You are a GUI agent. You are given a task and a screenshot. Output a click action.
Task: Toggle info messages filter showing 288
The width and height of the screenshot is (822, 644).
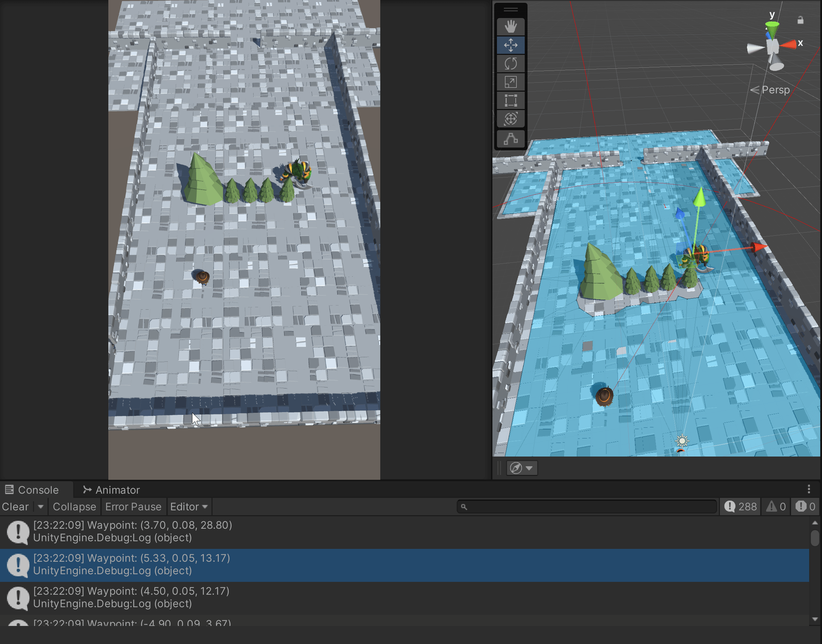pos(740,507)
